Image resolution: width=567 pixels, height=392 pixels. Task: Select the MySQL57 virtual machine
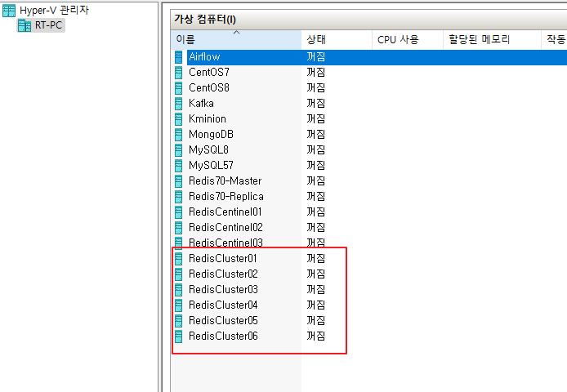211,166
